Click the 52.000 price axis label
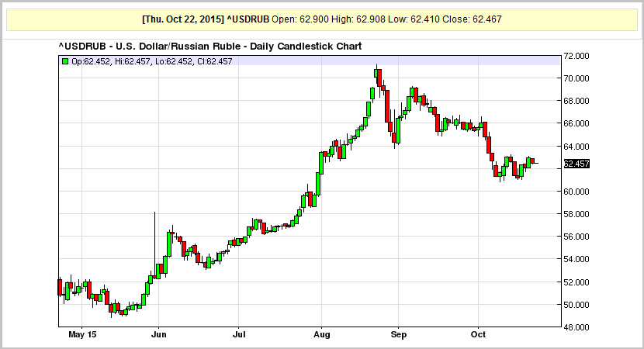 [576, 282]
